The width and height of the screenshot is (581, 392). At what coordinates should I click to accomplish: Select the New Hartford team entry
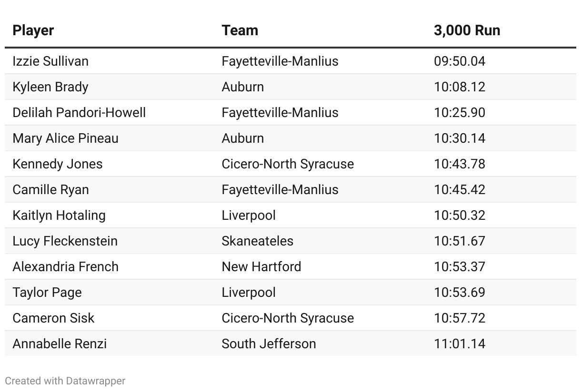click(x=261, y=267)
